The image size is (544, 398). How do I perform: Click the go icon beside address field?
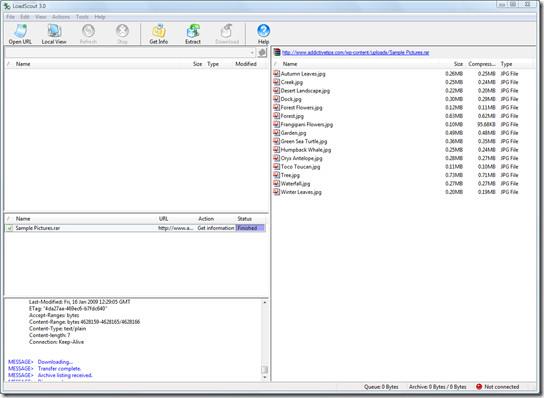pos(262,52)
